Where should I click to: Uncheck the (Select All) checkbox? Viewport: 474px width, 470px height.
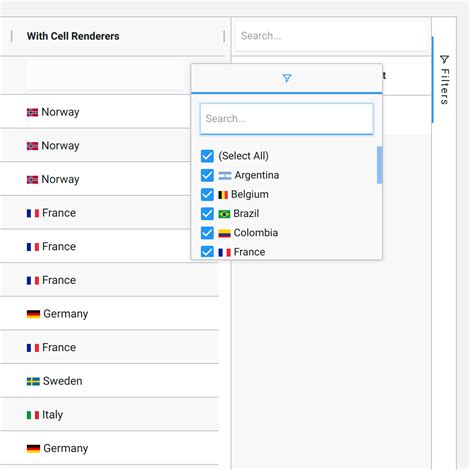click(207, 156)
